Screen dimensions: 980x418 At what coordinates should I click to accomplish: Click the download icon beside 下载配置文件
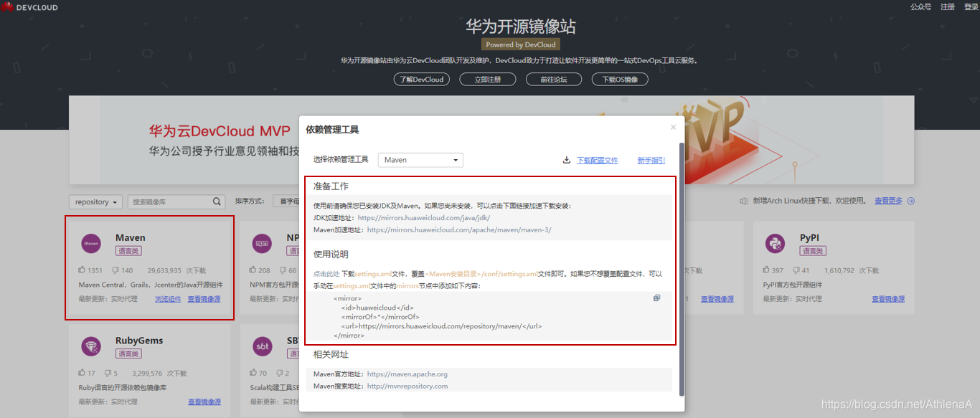pos(567,161)
